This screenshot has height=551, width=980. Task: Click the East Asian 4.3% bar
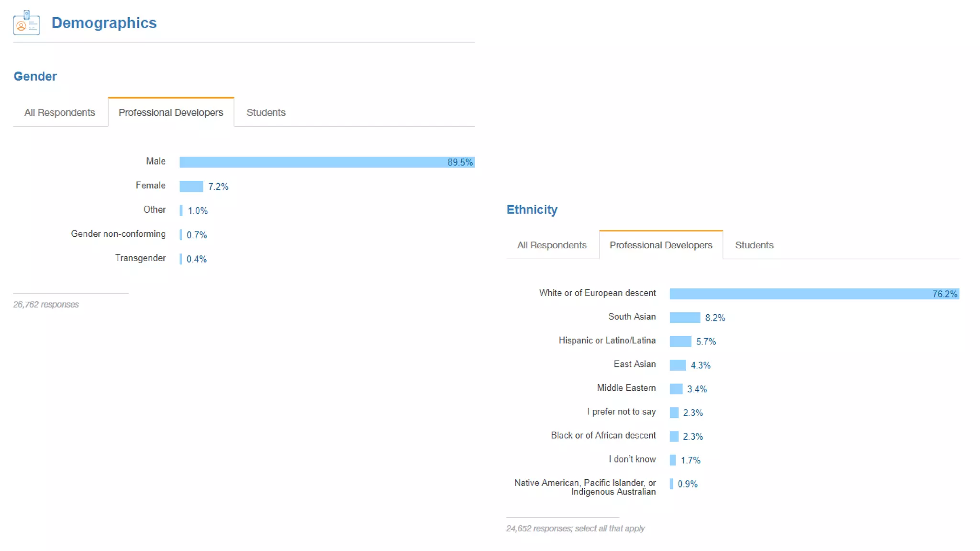click(x=678, y=365)
